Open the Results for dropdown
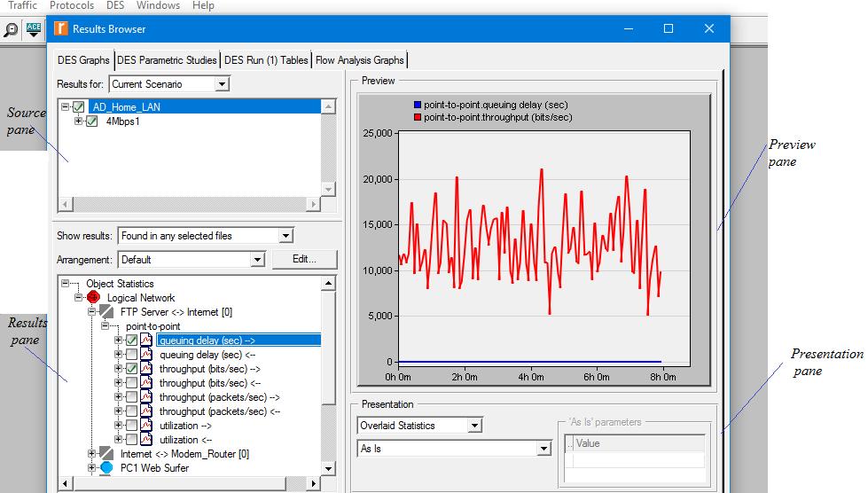Screen dimensions: 868x493 point(222,84)
